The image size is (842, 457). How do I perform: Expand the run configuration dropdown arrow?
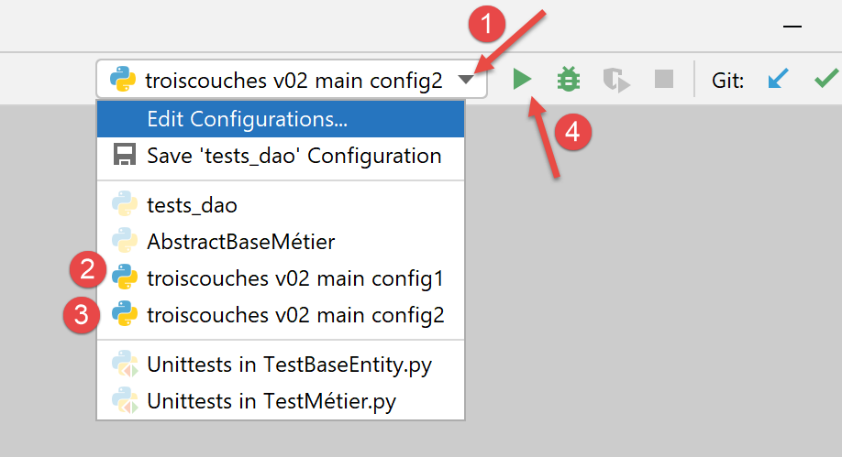466,80
